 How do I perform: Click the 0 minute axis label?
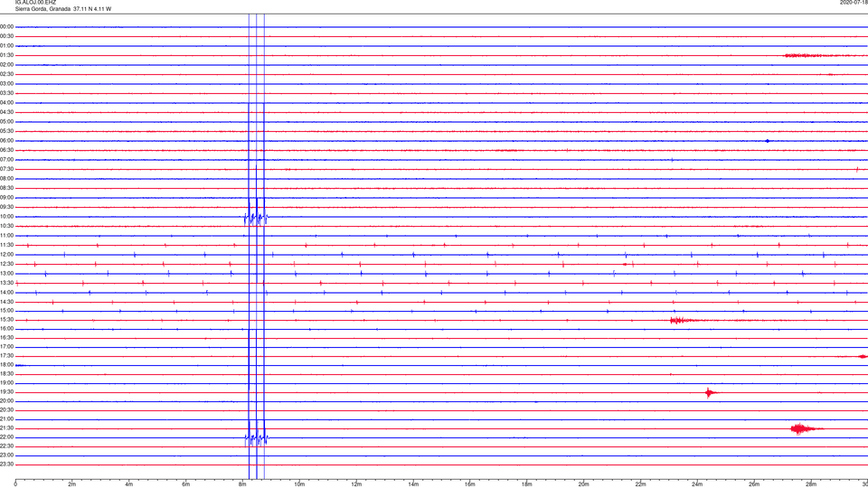pyautogui.click(x=15, y=484)
